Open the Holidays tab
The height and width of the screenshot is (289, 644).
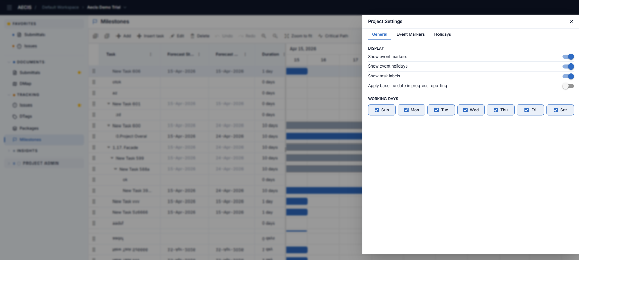tap(443, 34)
